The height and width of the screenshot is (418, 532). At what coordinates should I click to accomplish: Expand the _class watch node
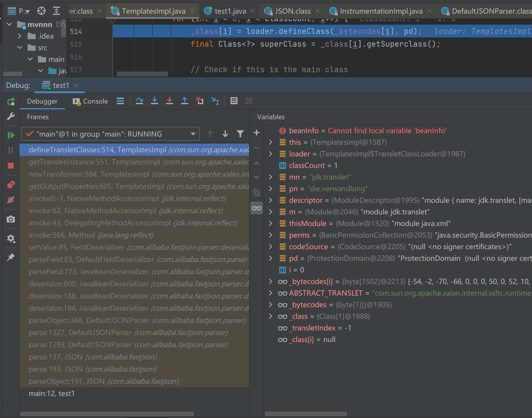click(270, 316)
